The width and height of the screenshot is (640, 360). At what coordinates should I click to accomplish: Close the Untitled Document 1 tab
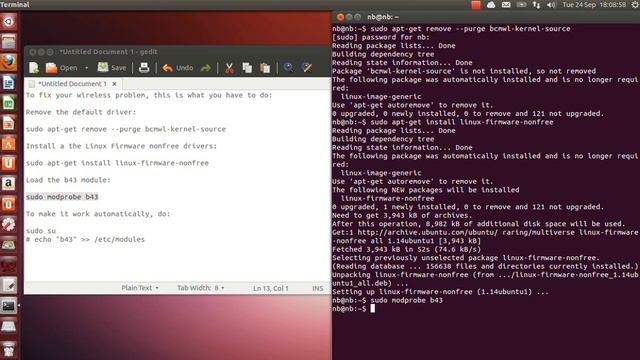tap(114, 84)
